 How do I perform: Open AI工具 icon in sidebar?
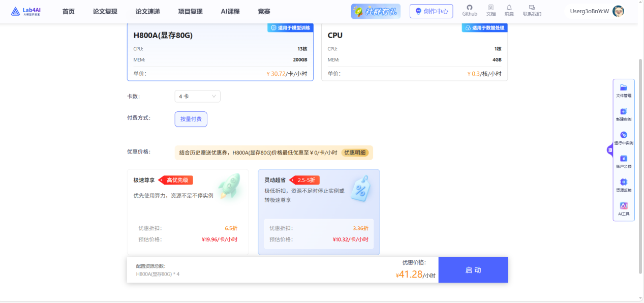(624, 206)
